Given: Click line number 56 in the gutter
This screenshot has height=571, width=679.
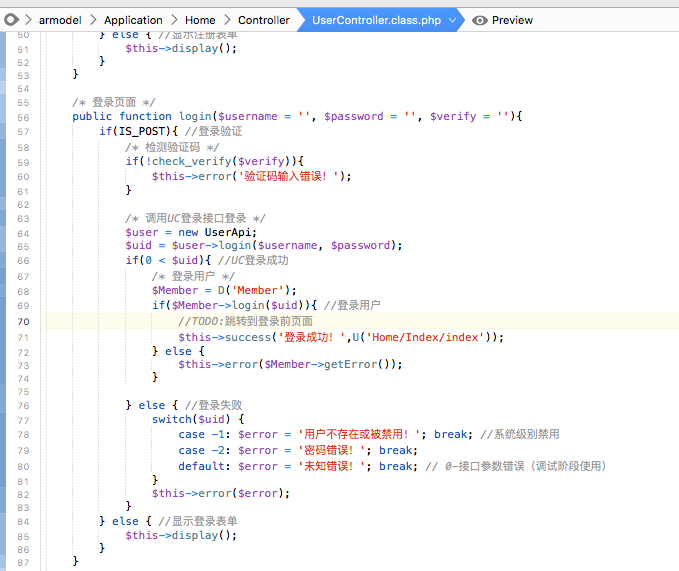Looking at the screenshot, I should [23, 117].
